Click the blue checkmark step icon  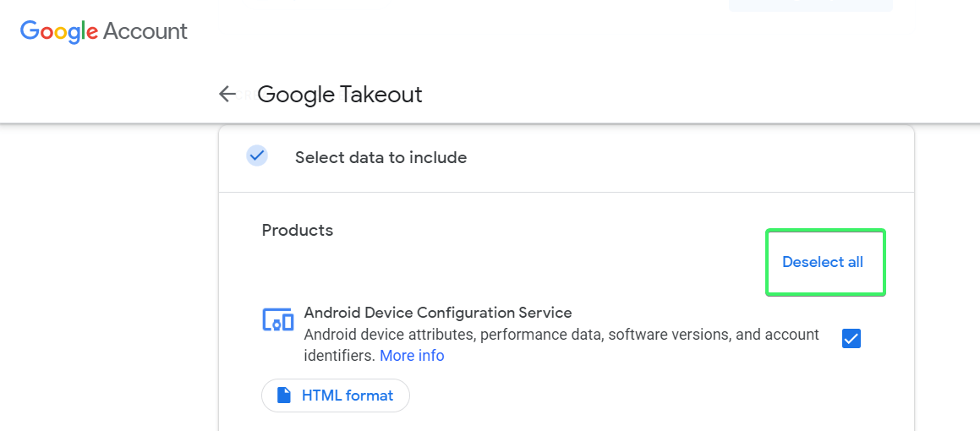[x=257, y=156]
